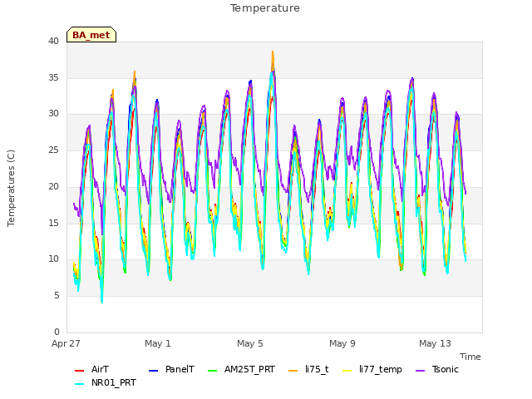Image resolution: width=532 pixels, height=399 pixels.
Task: Click the May 1 x-axis label
Action: (x=158, y=343)
